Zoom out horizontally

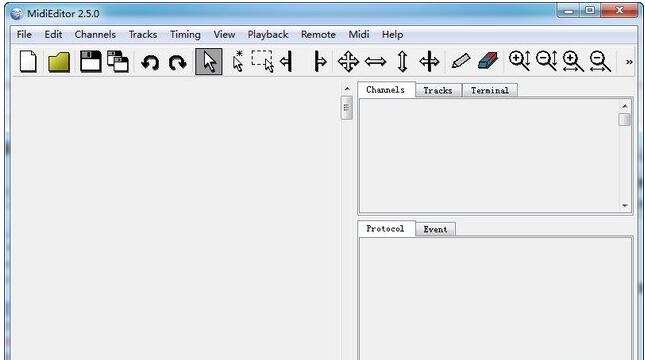pyautogui.click(x=600, y=62)
